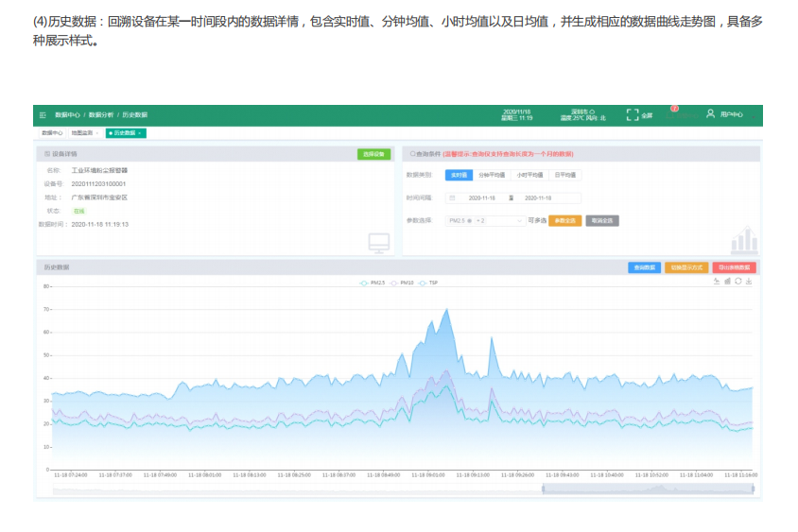
Task: Click the chart data zoom slider handle
Action: pyautogui.click(x=543, y=489)
